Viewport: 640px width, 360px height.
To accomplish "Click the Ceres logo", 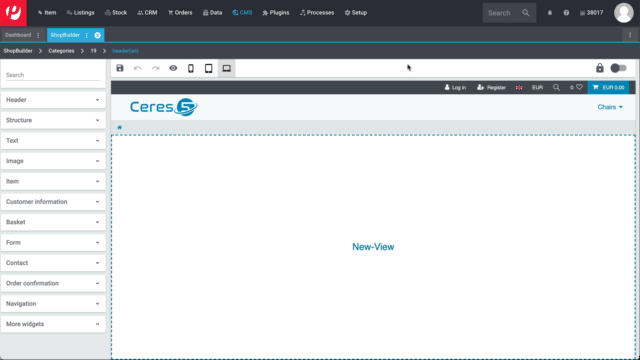I will click(x=164, y=107).
